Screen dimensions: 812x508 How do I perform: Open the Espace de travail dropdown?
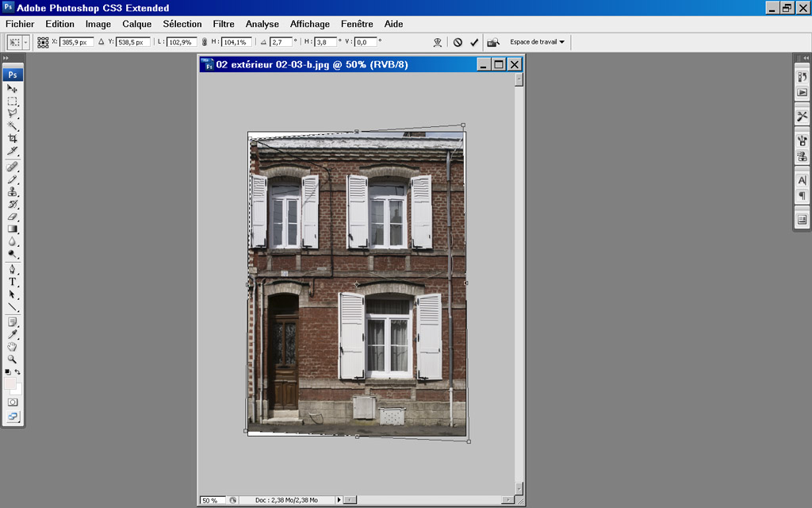click(x=537, y=42)
